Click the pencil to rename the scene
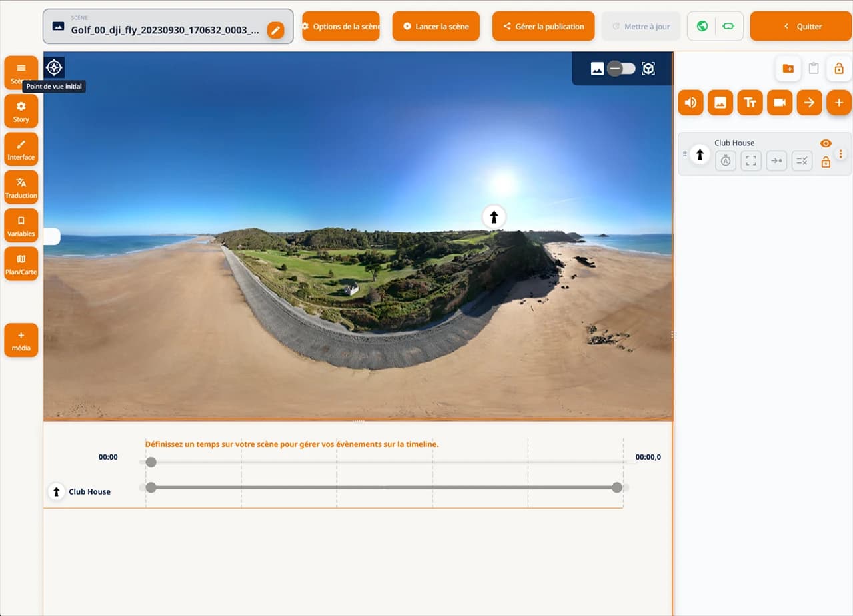 coord(275,29)
